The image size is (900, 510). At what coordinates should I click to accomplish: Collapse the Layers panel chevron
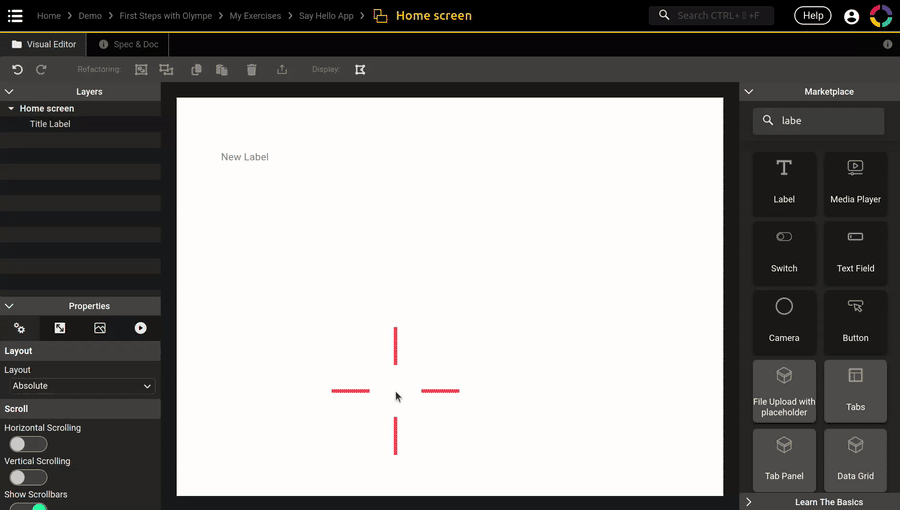click(x=9, y=92)
